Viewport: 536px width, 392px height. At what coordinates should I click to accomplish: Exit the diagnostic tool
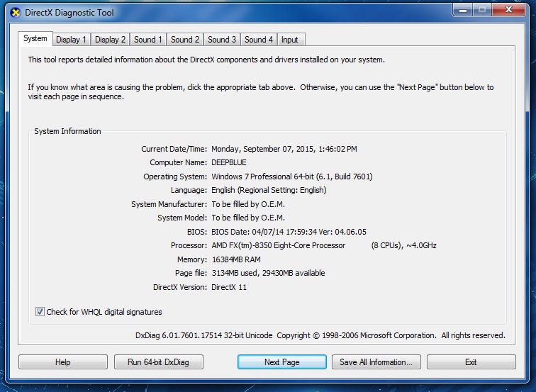click(471, 362)
